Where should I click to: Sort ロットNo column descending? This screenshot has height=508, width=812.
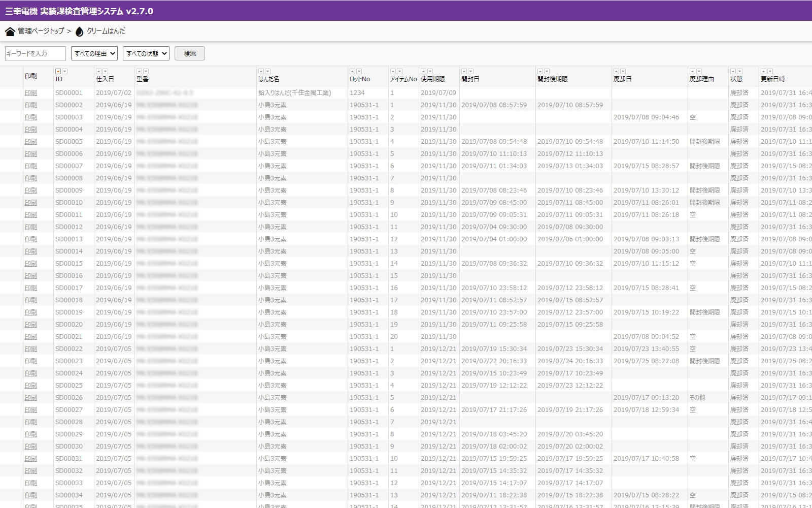359,72
